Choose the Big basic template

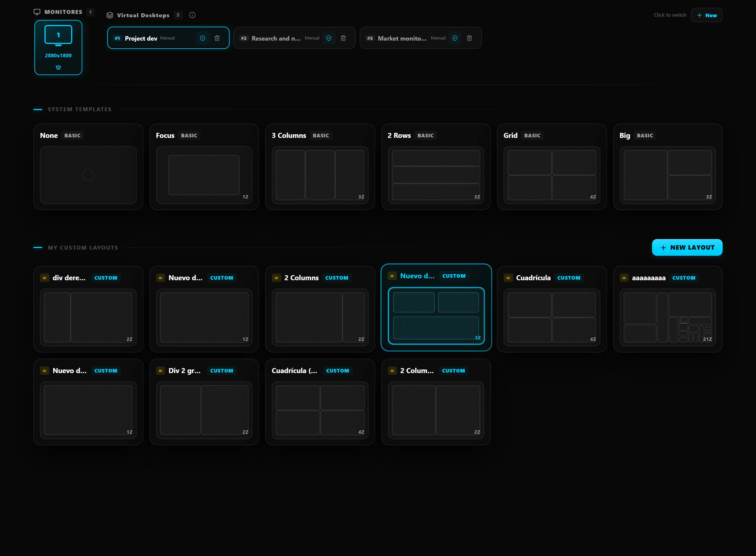[668, 167]
